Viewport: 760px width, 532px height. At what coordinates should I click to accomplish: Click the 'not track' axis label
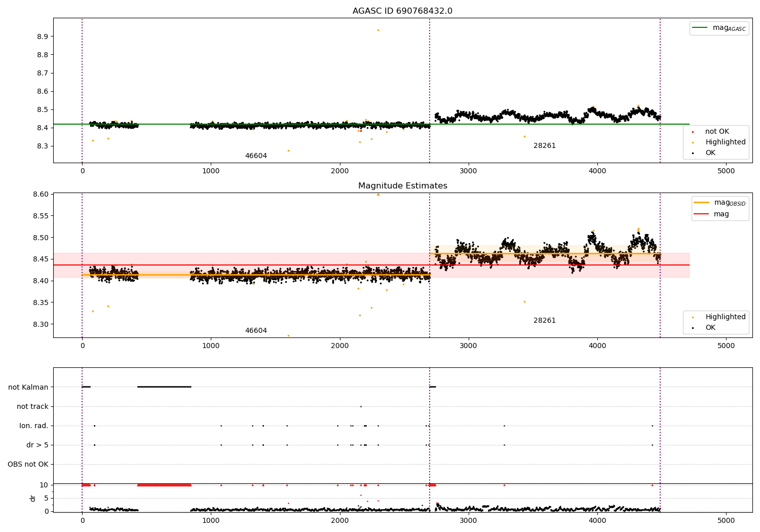coord(32,407)
